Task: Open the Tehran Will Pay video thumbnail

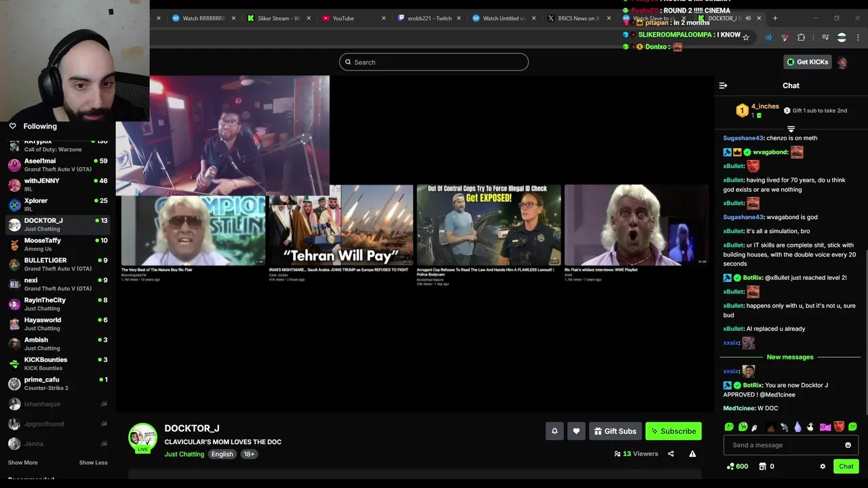Action: point(340,225)
